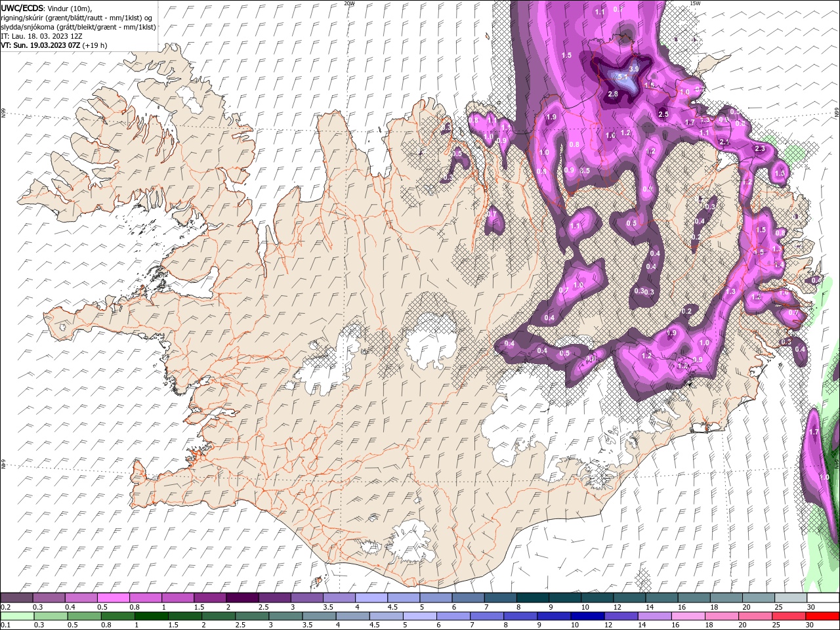
Task: Click the '25' label on the snow legend
Action: 779,607
